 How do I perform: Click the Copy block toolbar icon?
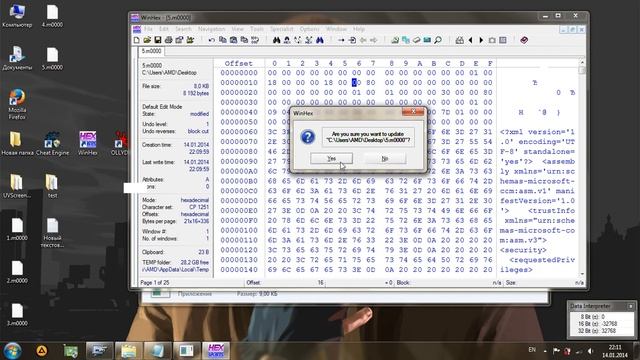pyautogui.click(x=222, y=40)
